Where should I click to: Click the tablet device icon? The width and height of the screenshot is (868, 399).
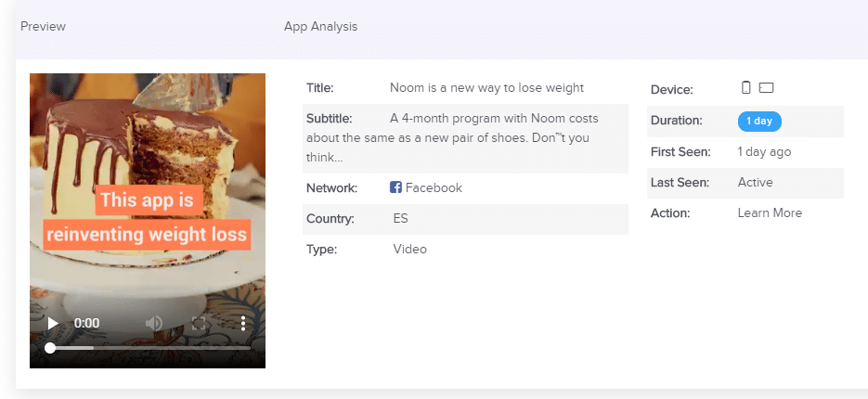coord(766,87)
